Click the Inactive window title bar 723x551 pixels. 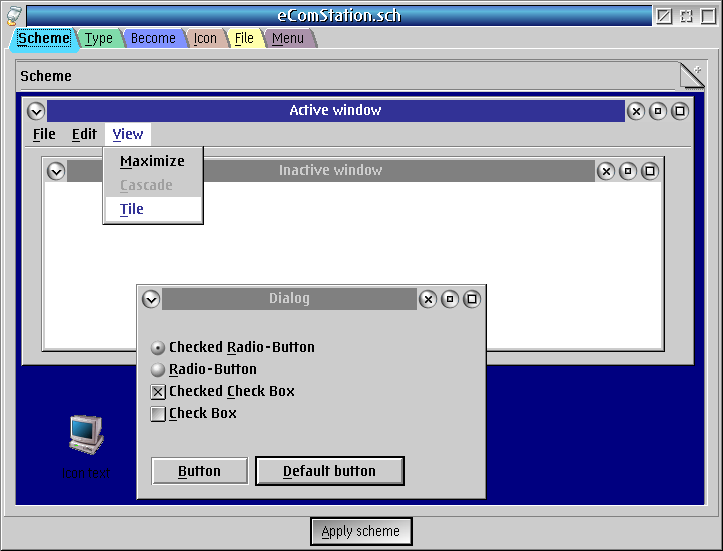coord(331,171)
